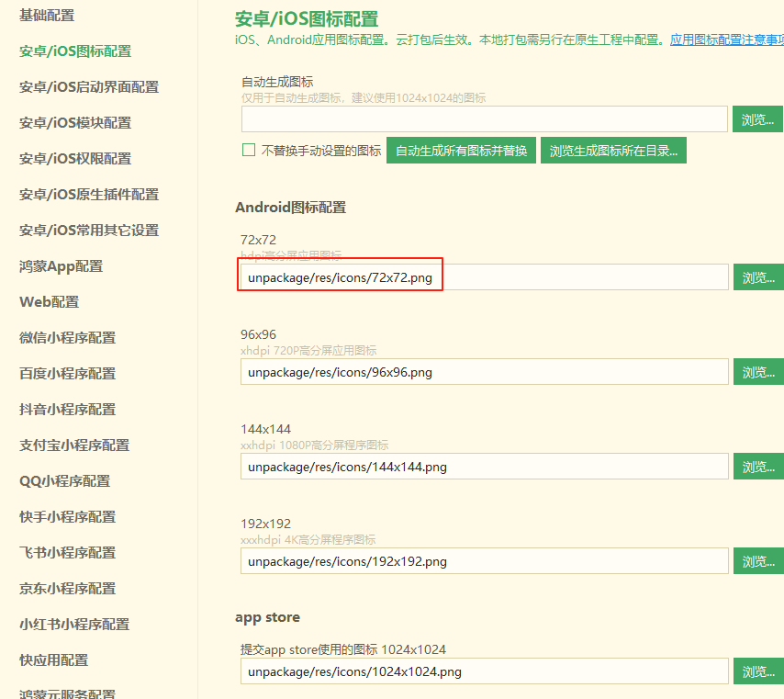Click the 144x144 icon path field
This screenshot has height=699, width=784.
(x=484, y=467)
